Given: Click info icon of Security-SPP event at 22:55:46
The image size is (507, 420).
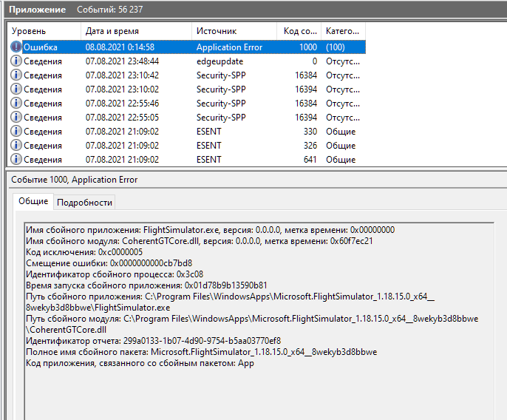Looking at the screenshot, I should pyautogui.click(x=16, y=104).
